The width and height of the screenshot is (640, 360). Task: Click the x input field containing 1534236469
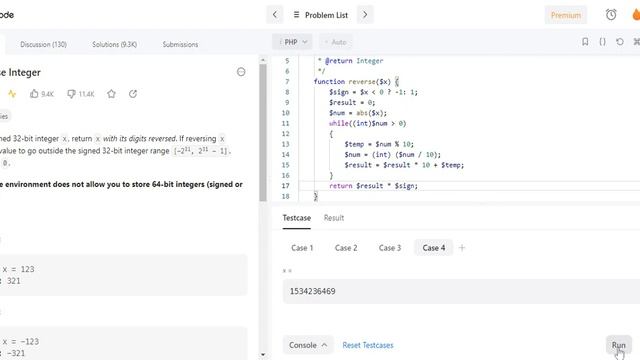tap(461, 291)
